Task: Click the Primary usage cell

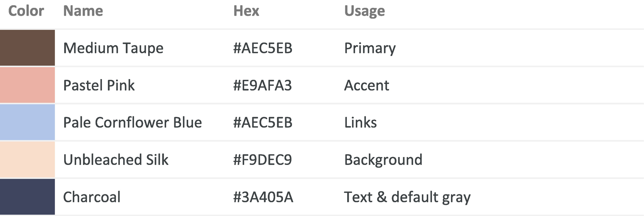Action: 370,48
